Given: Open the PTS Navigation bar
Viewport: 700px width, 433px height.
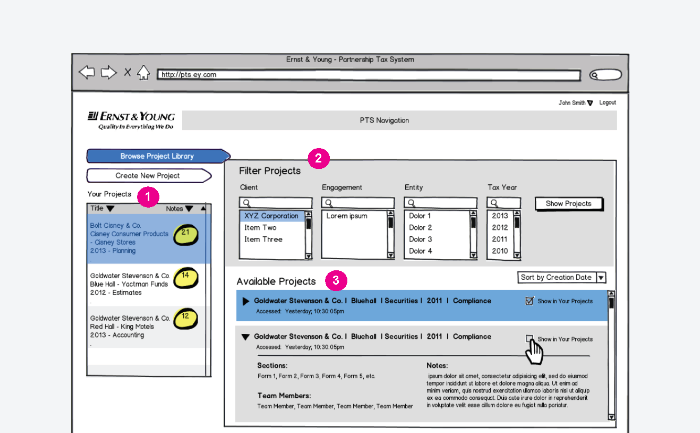Looking at the screenshot, I should 400,121.
